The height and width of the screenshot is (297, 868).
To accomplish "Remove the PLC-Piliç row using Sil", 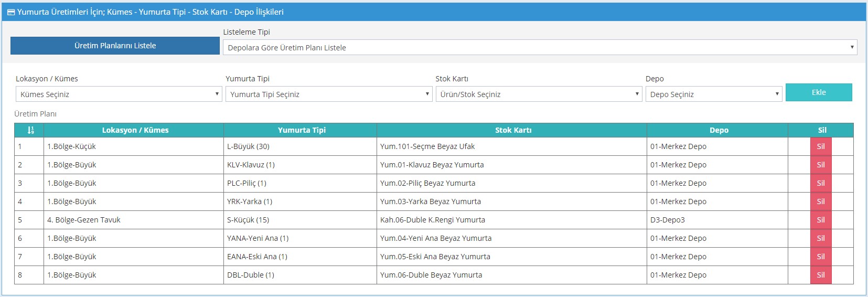I will tap(821, 183).
